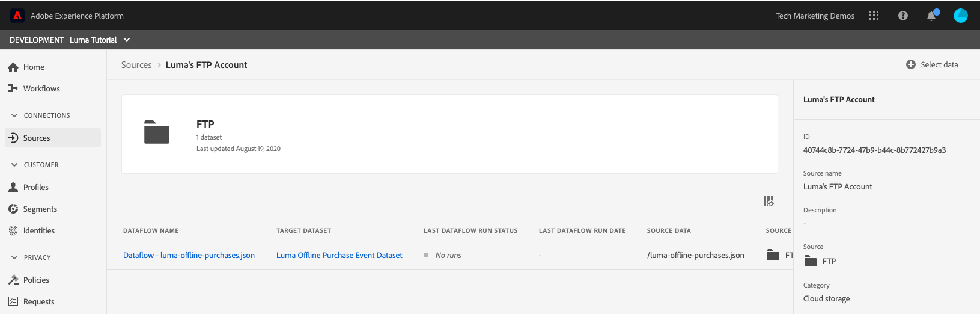
Task: Click Tech Marketing Demos organization name
Action: click(815, 16)
